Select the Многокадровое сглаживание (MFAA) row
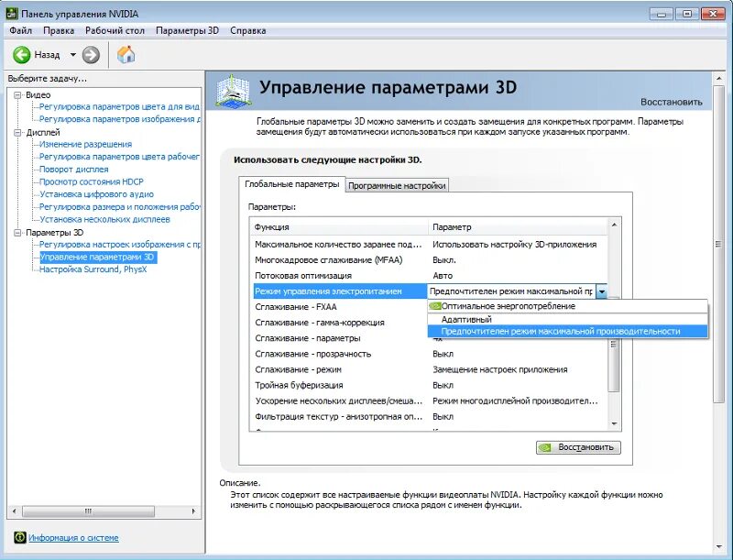 click(x=430, y=260)
